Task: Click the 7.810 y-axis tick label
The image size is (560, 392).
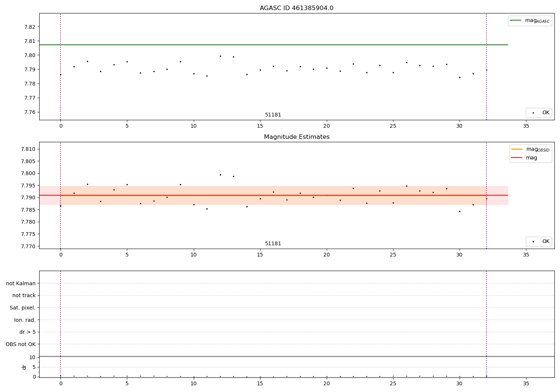Action: [x=28, y=149]
